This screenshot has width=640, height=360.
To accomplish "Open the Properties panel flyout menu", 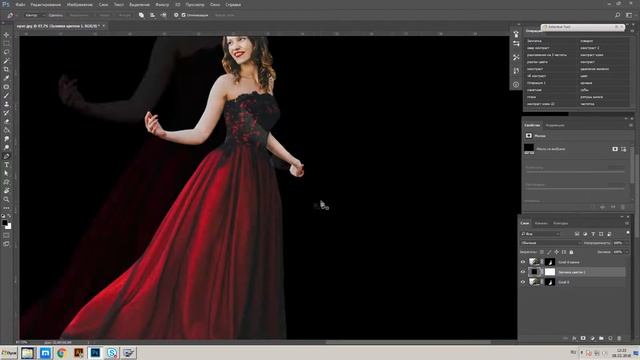I will coord(631,125).
